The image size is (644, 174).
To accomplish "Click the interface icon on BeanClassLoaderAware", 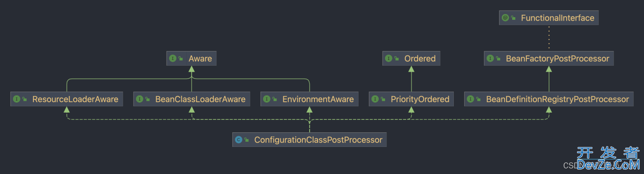I will coord(140,99).
